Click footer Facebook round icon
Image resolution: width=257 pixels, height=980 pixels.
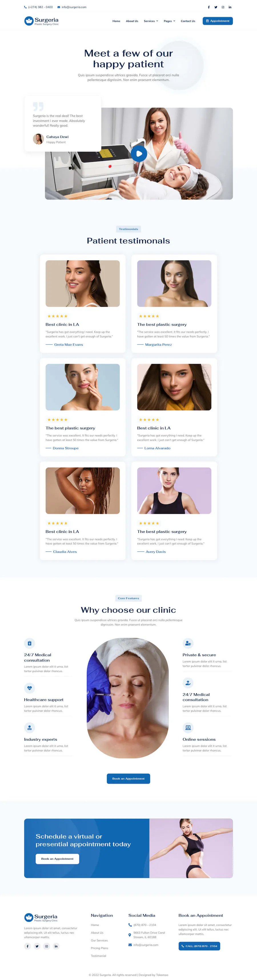[x=27, y=946]
